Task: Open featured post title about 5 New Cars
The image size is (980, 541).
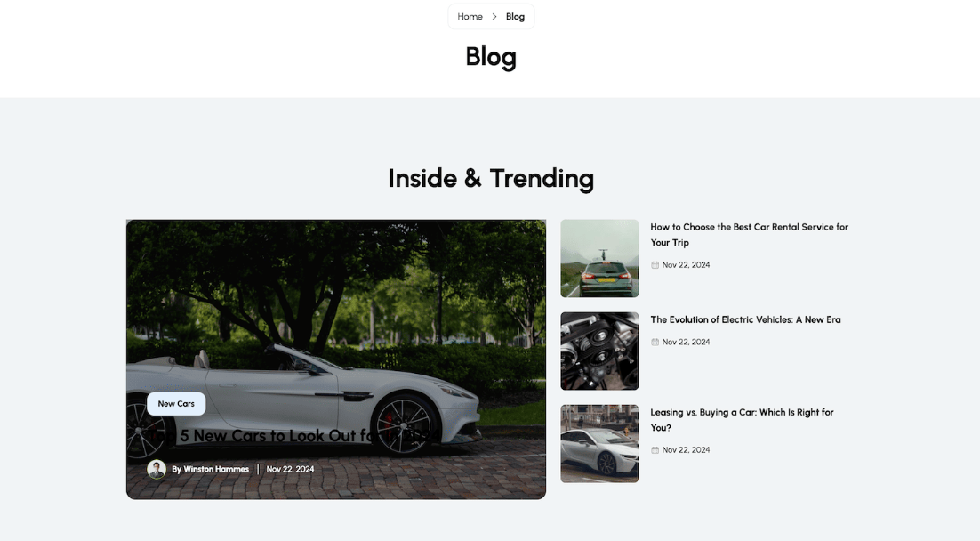Action: (x=293, y=435)
